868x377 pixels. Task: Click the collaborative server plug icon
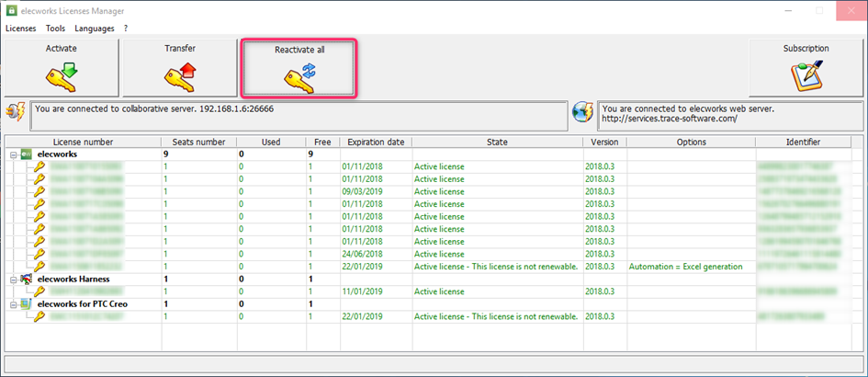(15, 112)
